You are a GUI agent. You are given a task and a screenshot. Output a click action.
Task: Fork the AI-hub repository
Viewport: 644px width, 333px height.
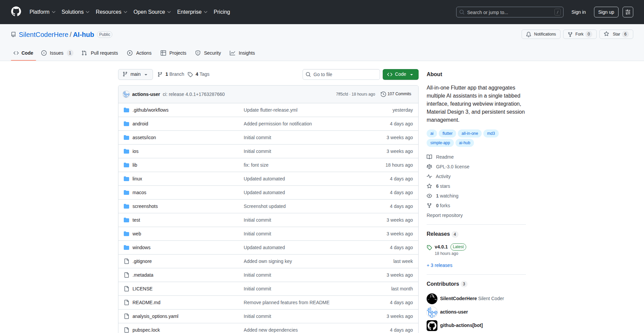[x=580, y=34]
